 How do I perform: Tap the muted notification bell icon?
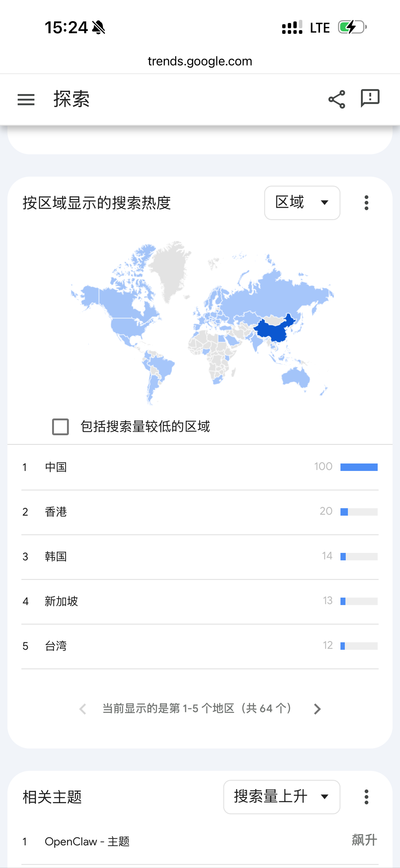[x=98, y=27]
